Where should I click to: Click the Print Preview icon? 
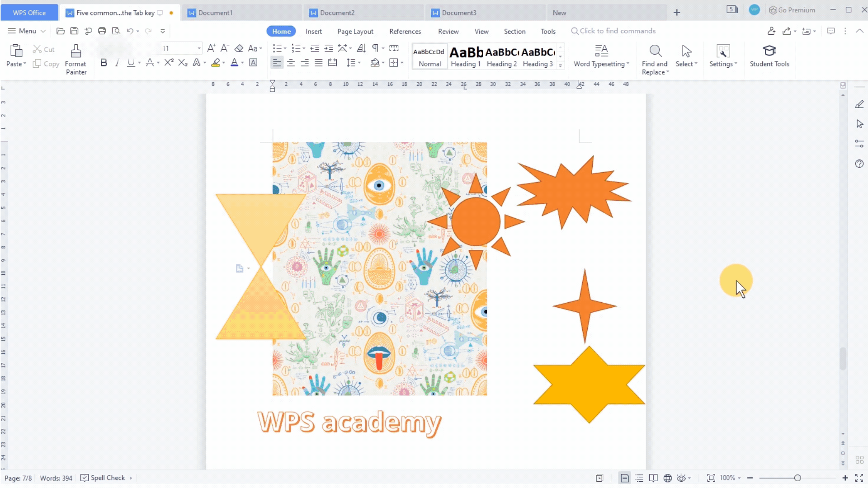point(116,31)
